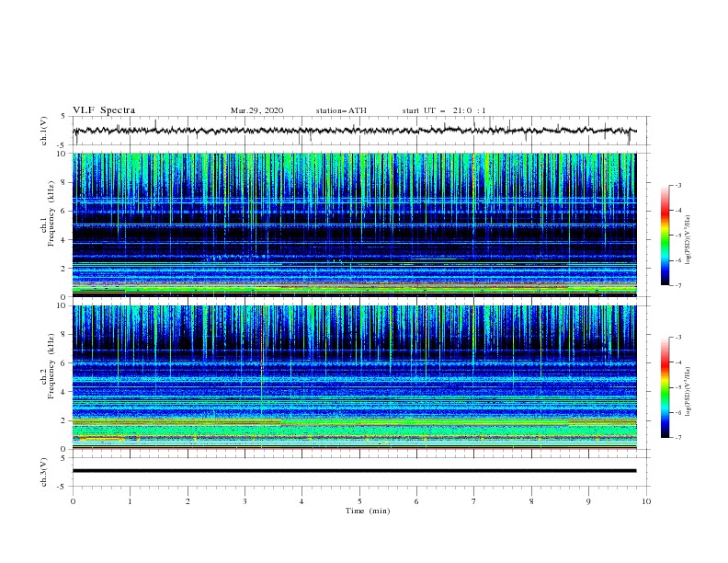Screen dimensions: 728x563
Task: Click the lower color bar "-3" tick label
Action: pos(677,338)
